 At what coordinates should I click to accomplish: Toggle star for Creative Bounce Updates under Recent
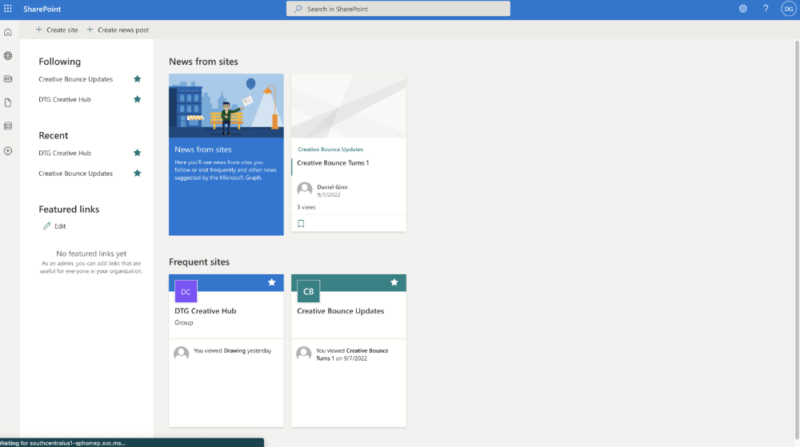tap(137, 173)
